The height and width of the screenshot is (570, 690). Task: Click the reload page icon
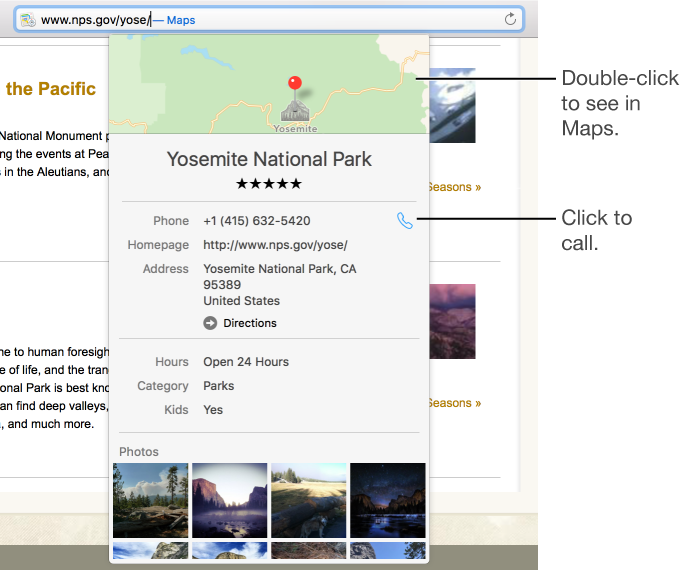[510, 19]
